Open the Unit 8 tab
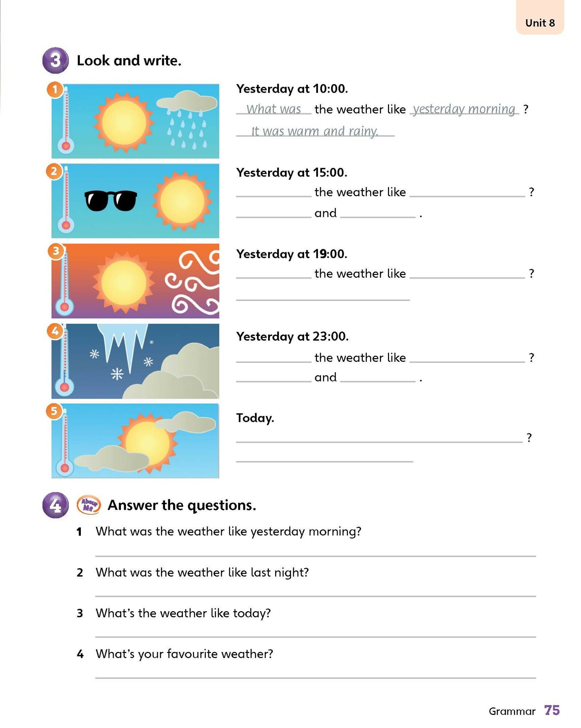Image resolution: width=581 pixels, height=728 pixels. click(539, 23)
